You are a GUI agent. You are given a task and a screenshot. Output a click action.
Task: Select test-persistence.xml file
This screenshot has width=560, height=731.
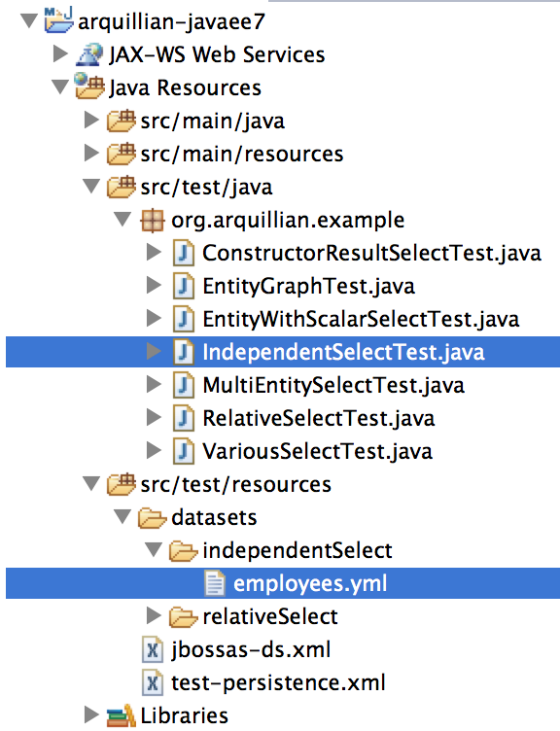click(x=278, y=683)
